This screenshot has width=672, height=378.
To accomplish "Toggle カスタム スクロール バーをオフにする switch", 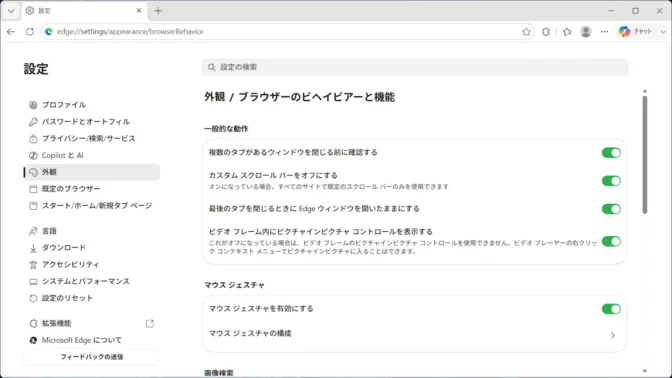I will (611, 181).
